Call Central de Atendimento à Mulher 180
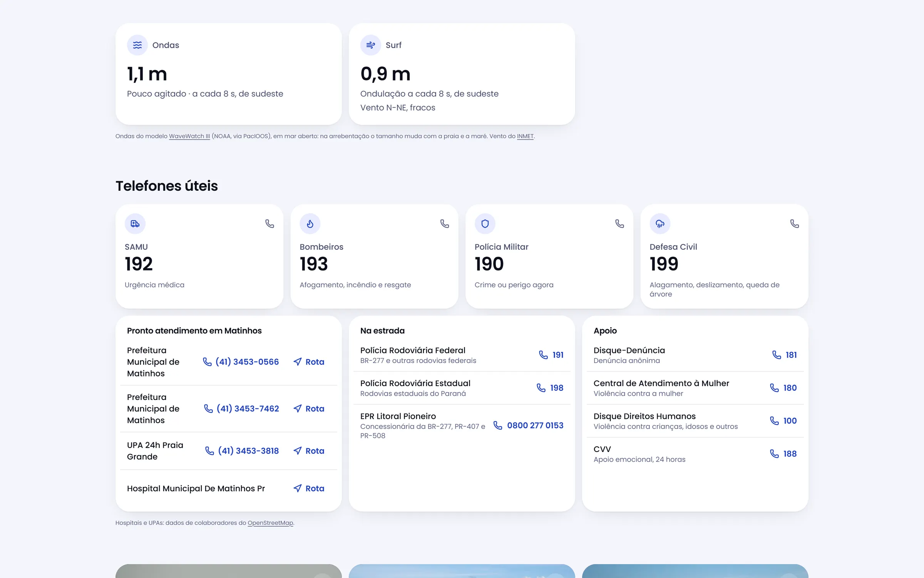Viewport: 924px width, 578px height. pyautogui.click(x=783, y=388)
